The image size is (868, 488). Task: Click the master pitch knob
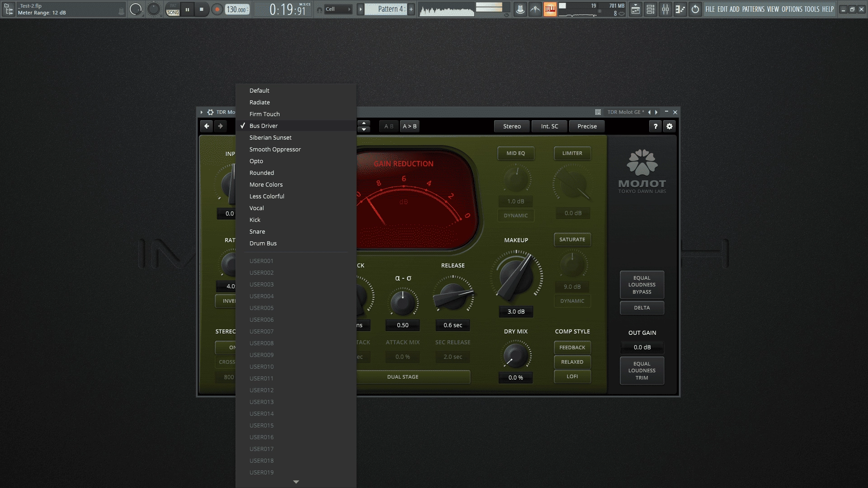(x=154, y=9)
